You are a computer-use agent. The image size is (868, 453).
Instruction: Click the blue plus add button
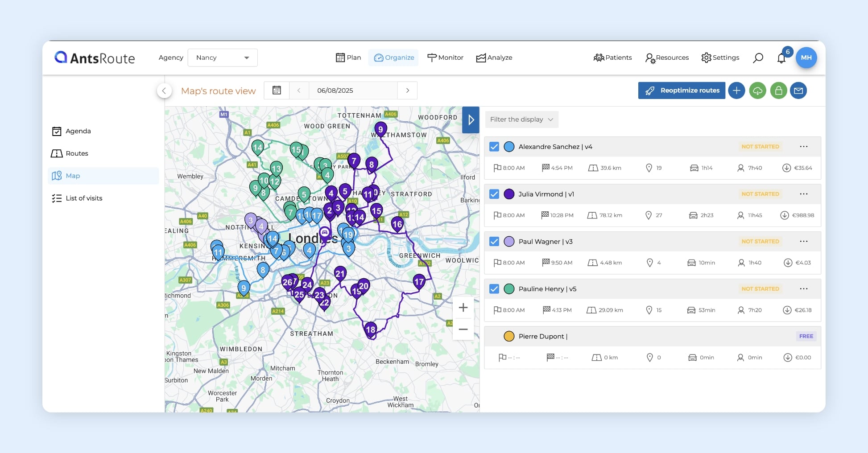(x=736, y=91)
